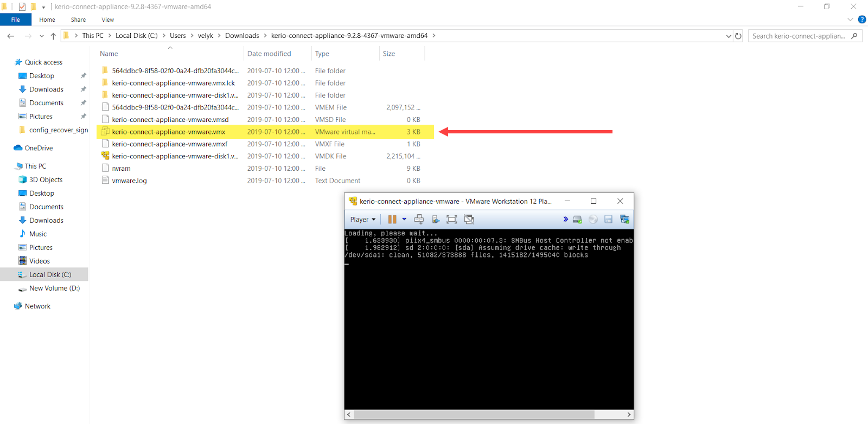This screenshot has height=424, width=868.
Task: Open the Player menu dropdown
Action: pos(363,220)
